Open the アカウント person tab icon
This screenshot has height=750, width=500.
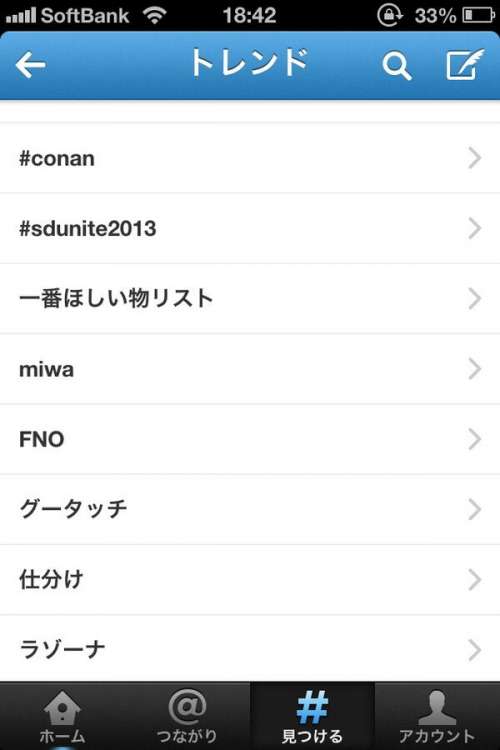tap(437, 707)
